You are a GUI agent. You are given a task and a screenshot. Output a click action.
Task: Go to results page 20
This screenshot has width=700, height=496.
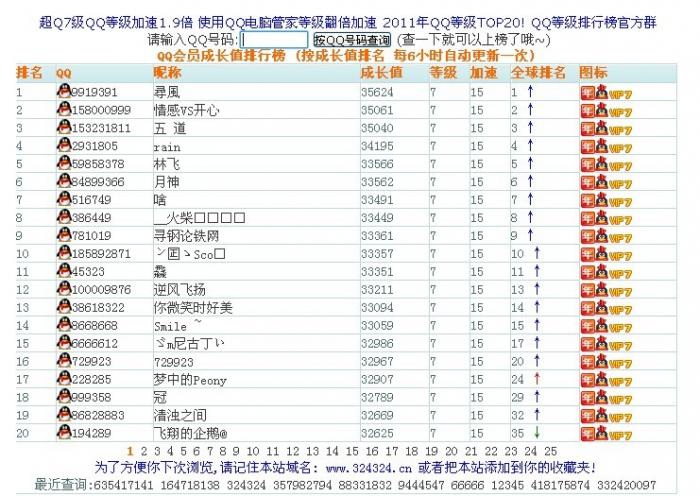click(x=451, y=451)
